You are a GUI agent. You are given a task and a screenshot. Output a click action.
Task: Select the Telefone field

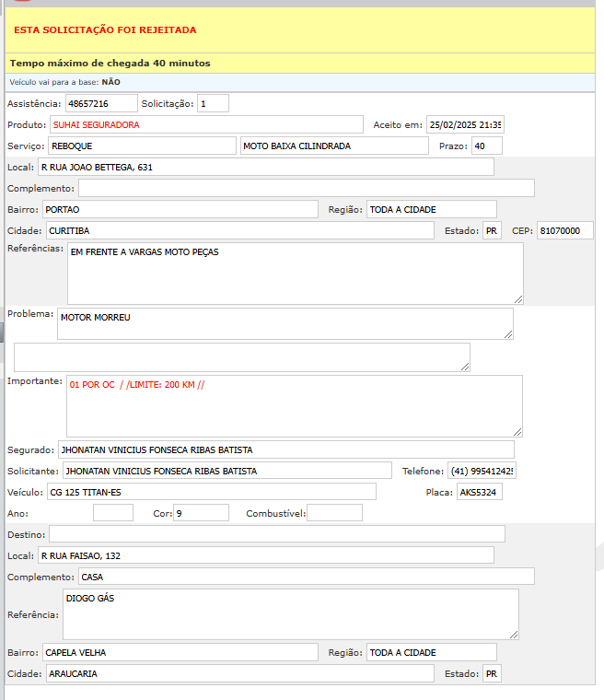pyautogui.click(x=482, y=471)
